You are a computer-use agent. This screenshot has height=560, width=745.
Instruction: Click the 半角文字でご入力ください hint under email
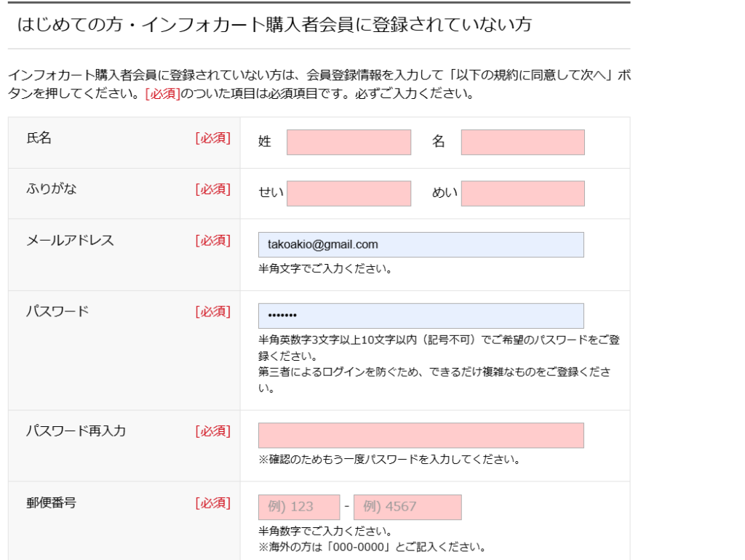click(325, 269)
